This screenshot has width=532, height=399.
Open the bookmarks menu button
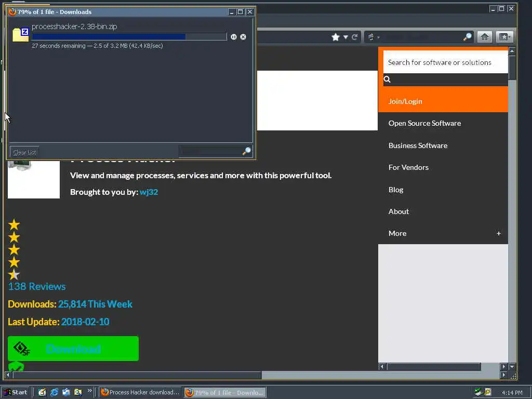[x=504, y=37]
